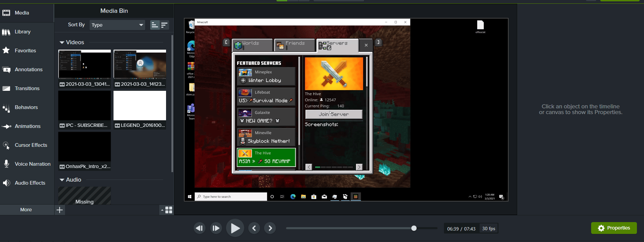Image resolution: width=644 pixels, height=242 pixels.
Task: Open the Sort By Type dropdown
Action: pyautogui.click(x=117, y=25)
